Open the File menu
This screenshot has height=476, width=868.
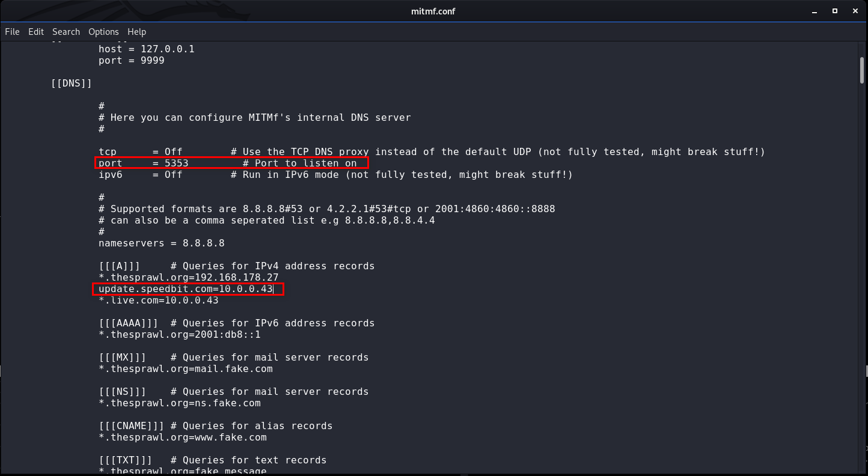coord(12,32)
